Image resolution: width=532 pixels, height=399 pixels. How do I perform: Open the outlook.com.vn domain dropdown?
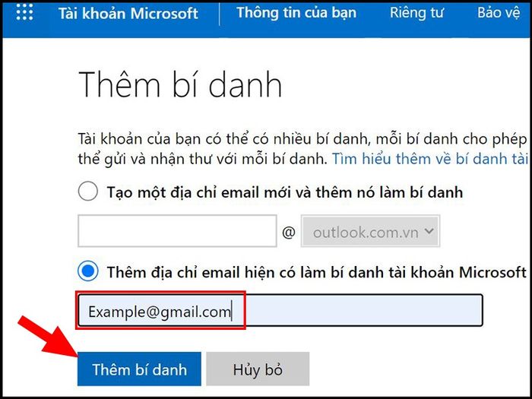pos(371,231)
